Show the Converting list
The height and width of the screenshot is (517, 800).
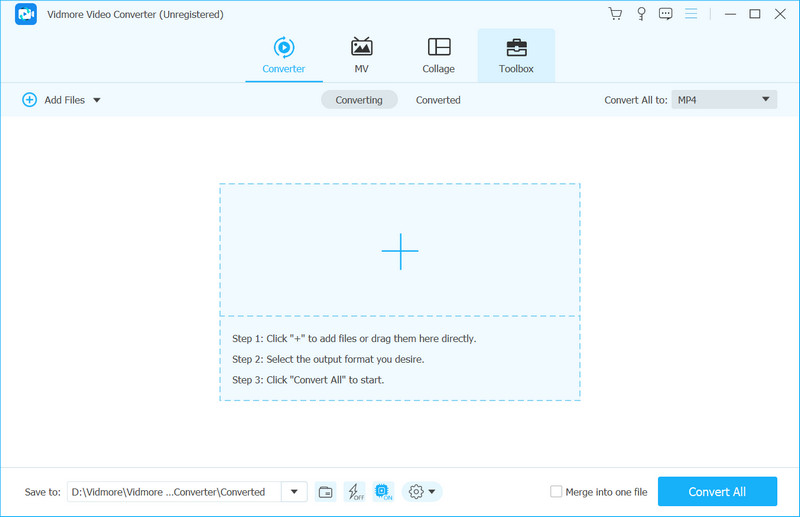point(359,100)
